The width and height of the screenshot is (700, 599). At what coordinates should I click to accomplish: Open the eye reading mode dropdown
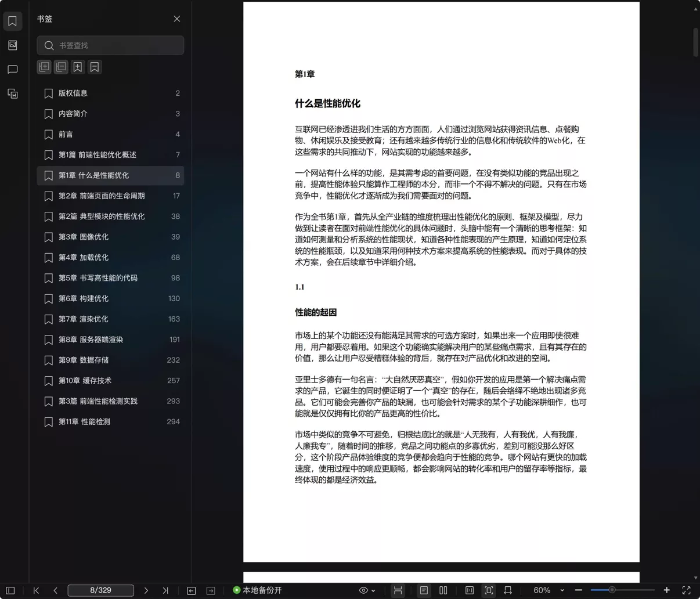click(367, 590)
